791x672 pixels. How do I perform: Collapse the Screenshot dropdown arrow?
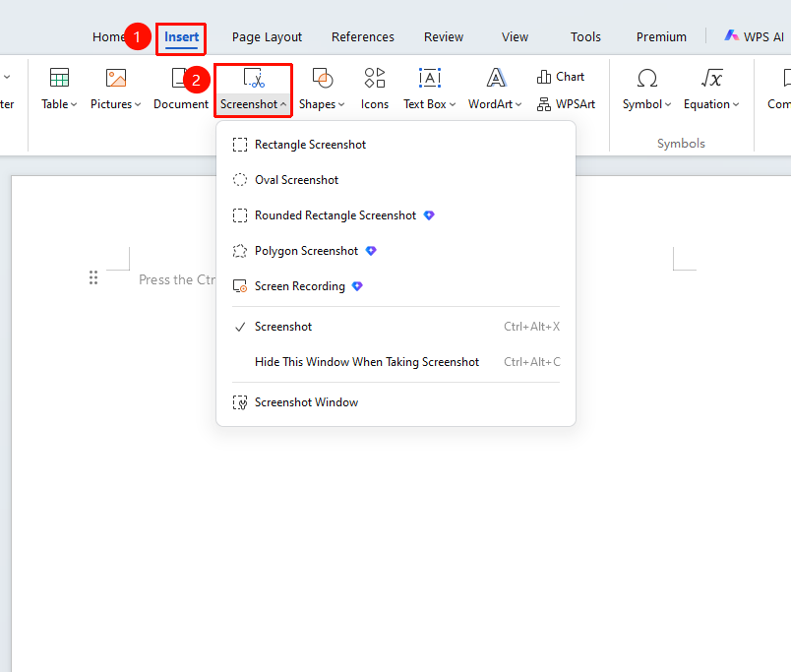coord(283,104)
